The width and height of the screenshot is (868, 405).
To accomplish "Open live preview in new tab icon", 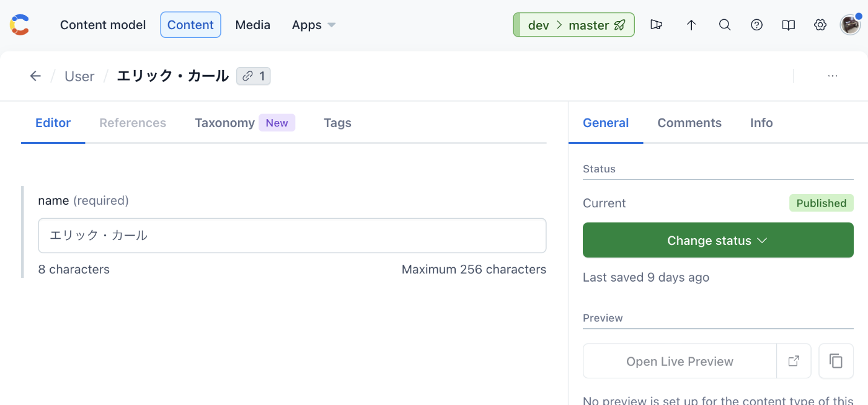I will coord(794,361).
